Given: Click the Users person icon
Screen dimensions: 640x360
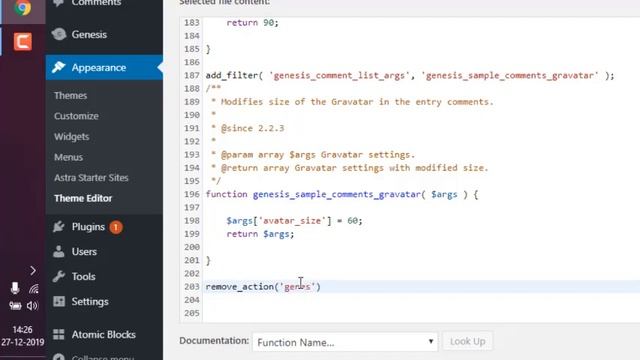Looking at the screenshot, I should coord(59,251).
